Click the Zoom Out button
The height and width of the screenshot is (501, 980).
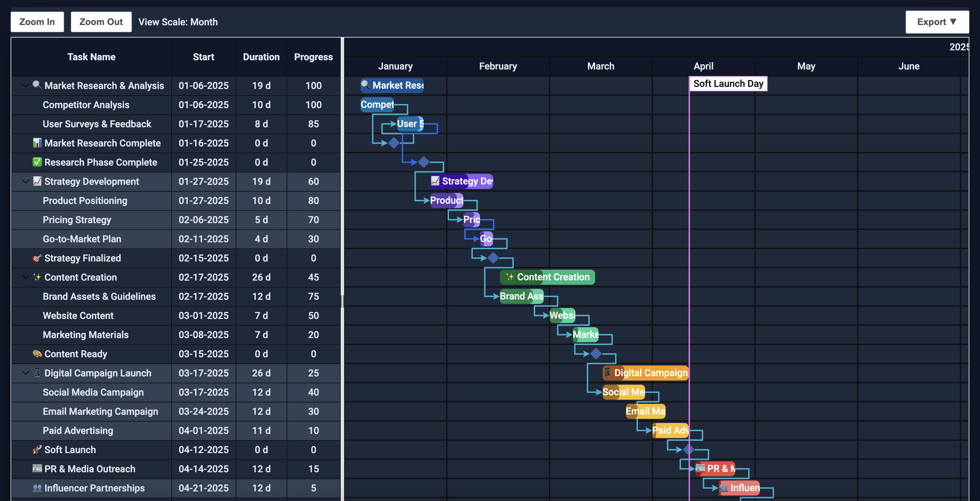[101, 22]
